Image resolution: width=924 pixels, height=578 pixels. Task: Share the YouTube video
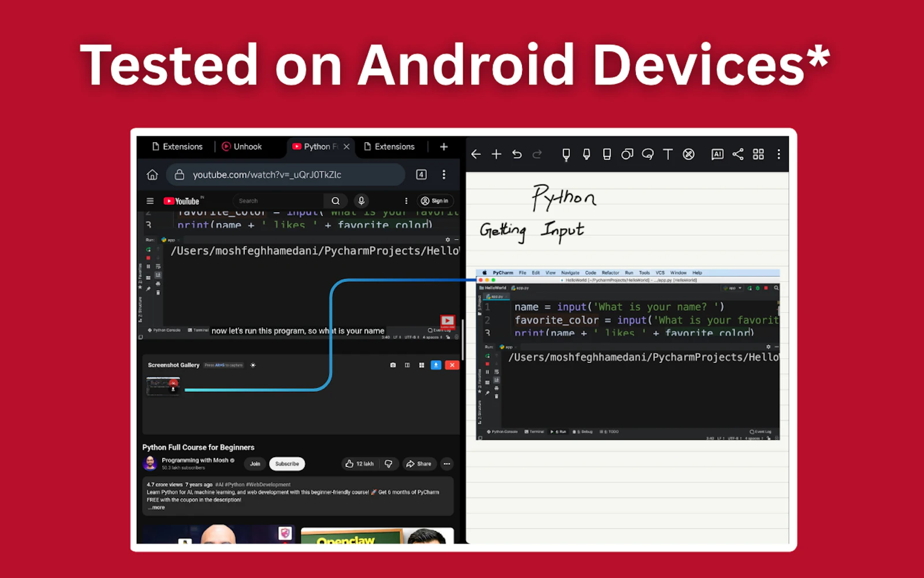pyautogui.click(x=419, y=464)
